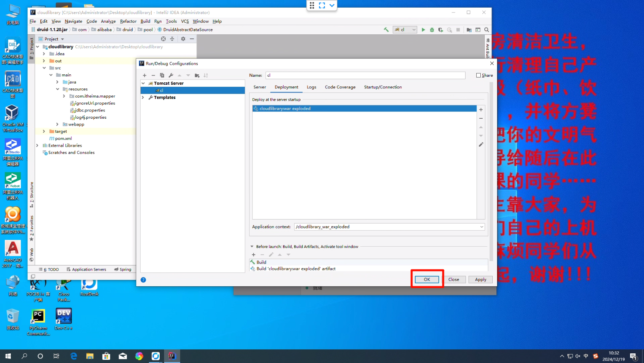The height and width of the screenshot is (363, 644).
Task: Add artifact to deploy list with plus
Action: tap(481, 110)
